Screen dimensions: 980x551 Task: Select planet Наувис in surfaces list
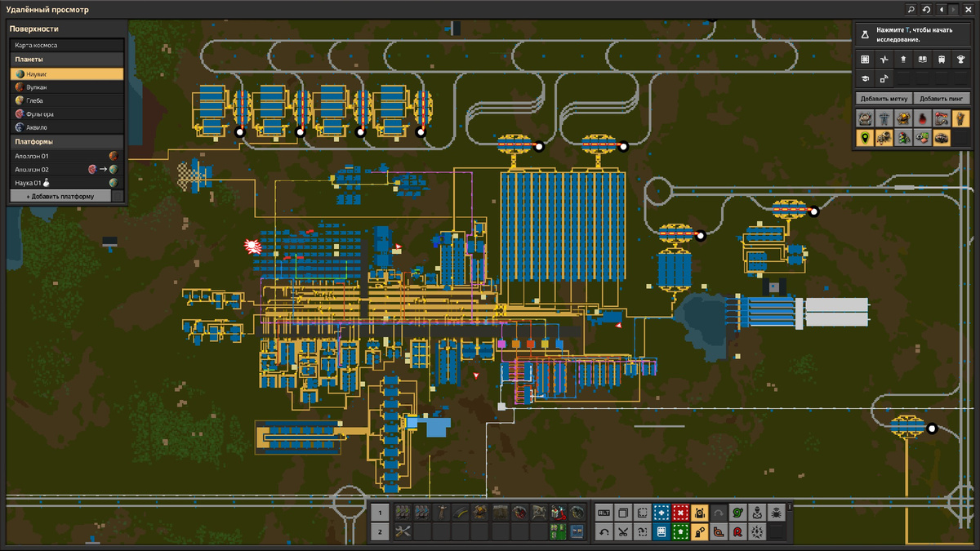click(x=67, y=73)
